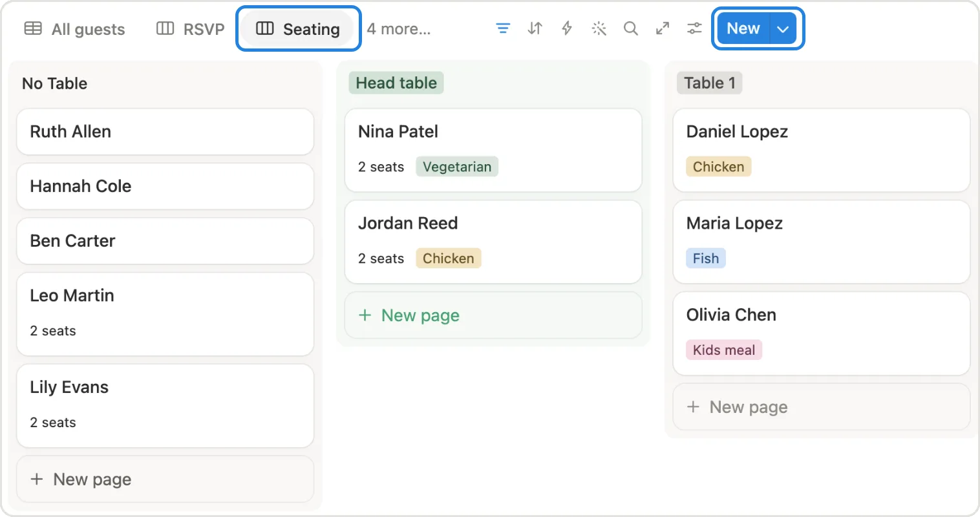Add New page in Head table column
This screenshot has width=980, height=517.
click(493, 315)
